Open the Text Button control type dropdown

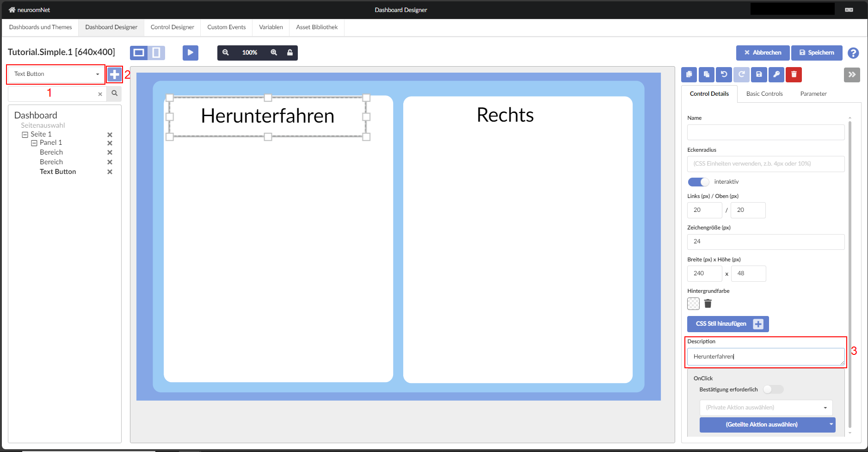point(56,74)
